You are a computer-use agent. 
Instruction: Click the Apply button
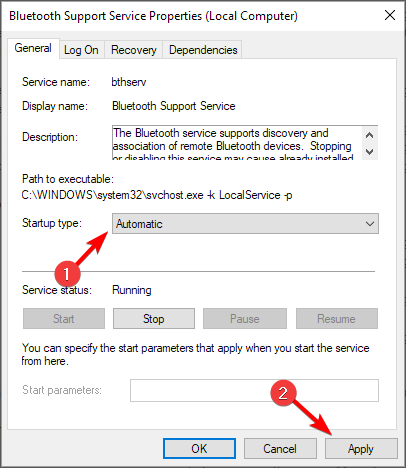click(x=361, y=449)
